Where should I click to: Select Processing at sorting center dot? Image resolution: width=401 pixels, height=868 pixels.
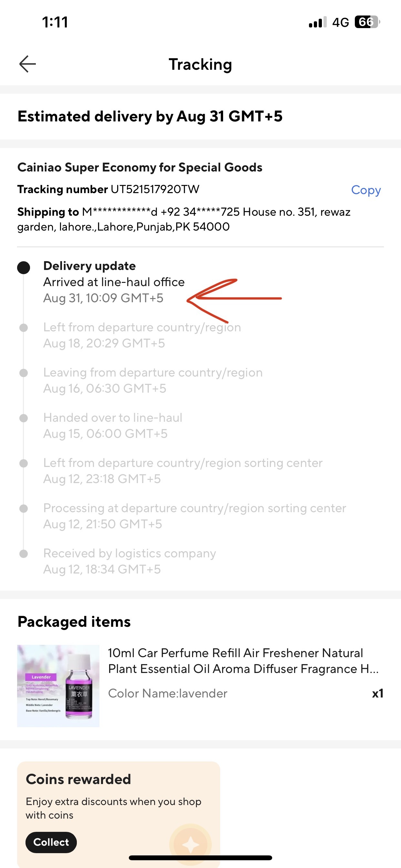24,509
